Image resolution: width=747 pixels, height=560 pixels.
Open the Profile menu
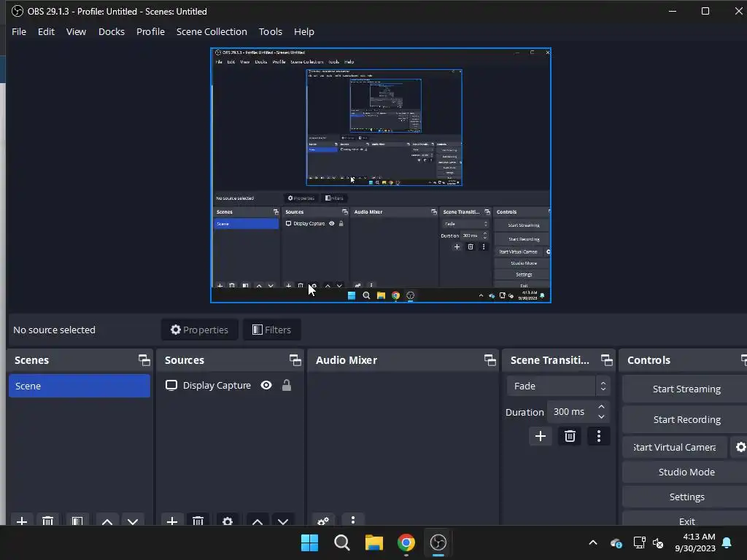point(150,31)
